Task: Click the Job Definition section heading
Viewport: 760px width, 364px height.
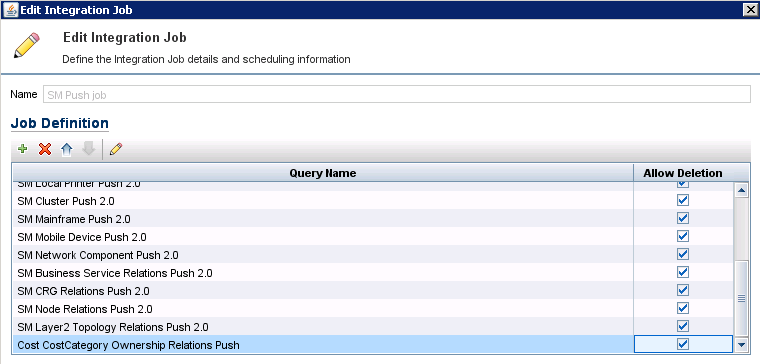Action: click(x=60, y=123)
